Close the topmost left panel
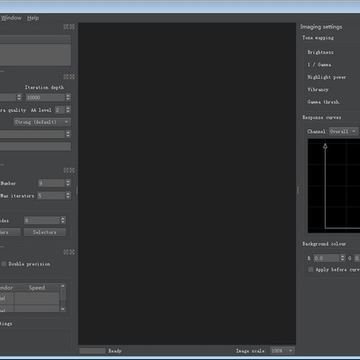This screenshot has height=360, width=360. [x=72, y=26]
